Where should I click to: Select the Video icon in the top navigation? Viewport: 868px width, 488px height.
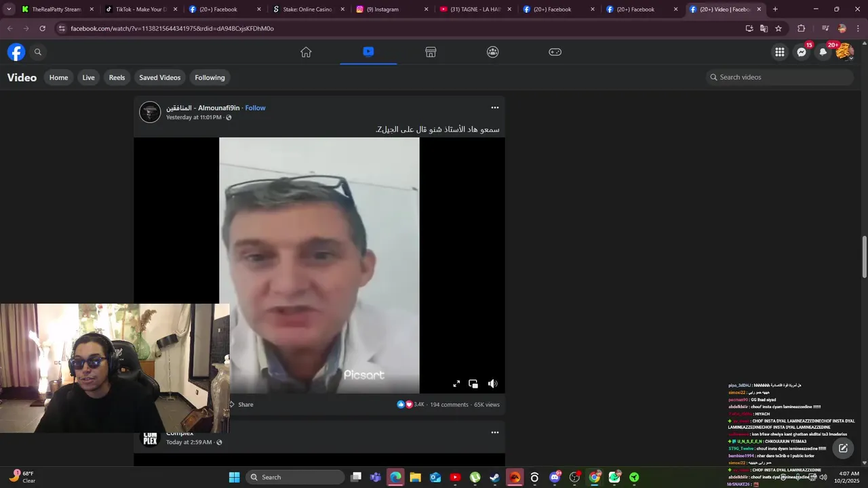tap(368, 52)
